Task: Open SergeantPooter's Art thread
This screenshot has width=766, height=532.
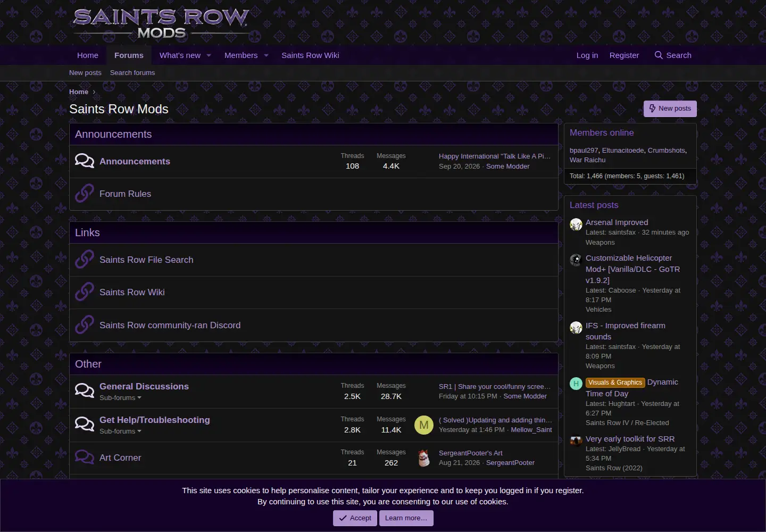Action: (471, 453)
